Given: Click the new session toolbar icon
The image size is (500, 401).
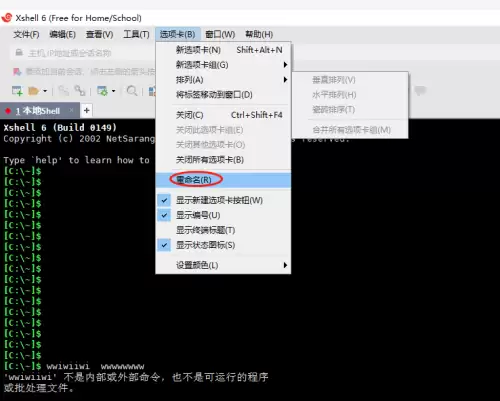Looking at the screenshot, I should pos(17,91).
